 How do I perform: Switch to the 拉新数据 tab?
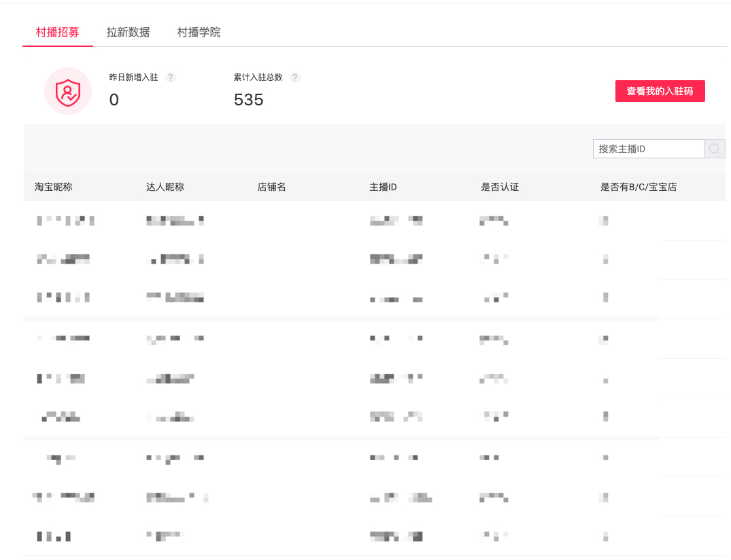(126, 32)
